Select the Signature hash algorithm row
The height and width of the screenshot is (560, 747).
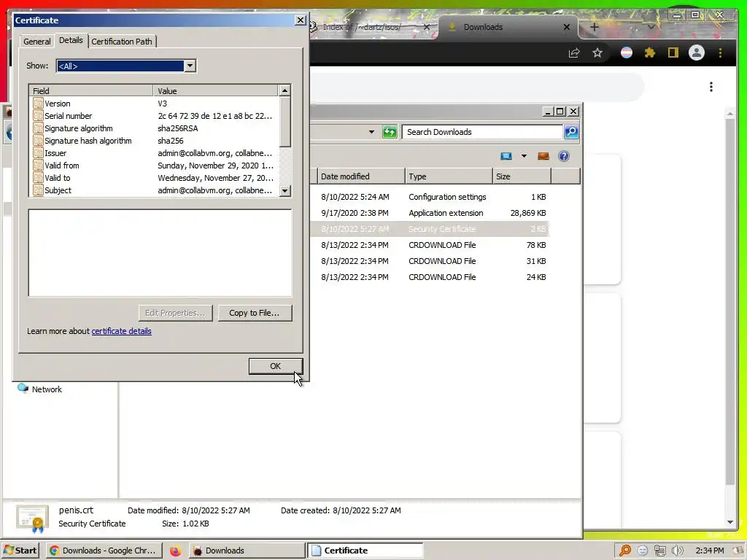click(155, 141)
